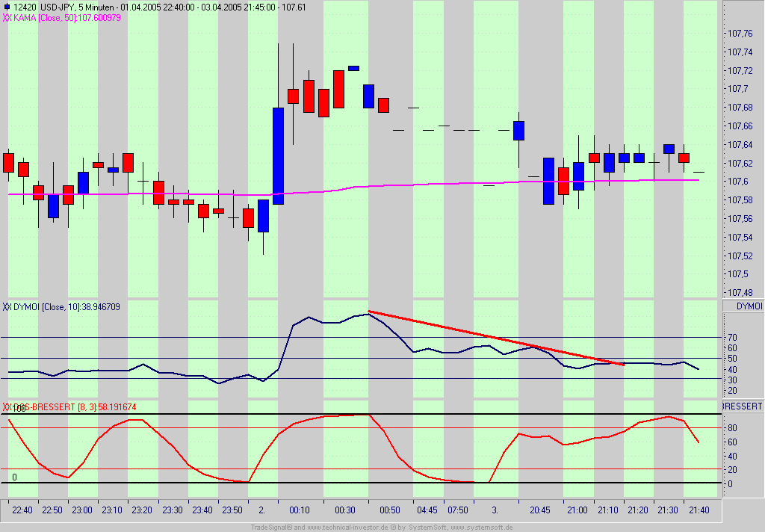Click the 80 level on the BRESSERT scale
Image resolution: width=765 pixels, height=532 pixels.
point(732,428)
